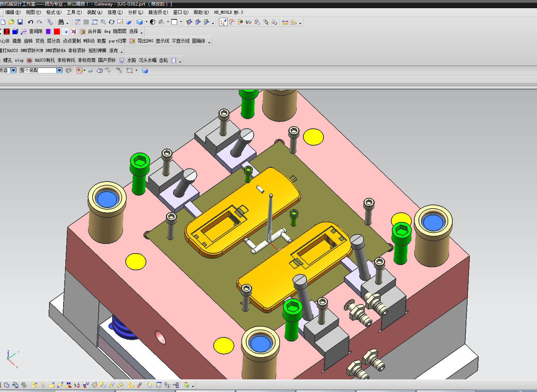Open the 编辑(E) menu

[x=13, y=12]
